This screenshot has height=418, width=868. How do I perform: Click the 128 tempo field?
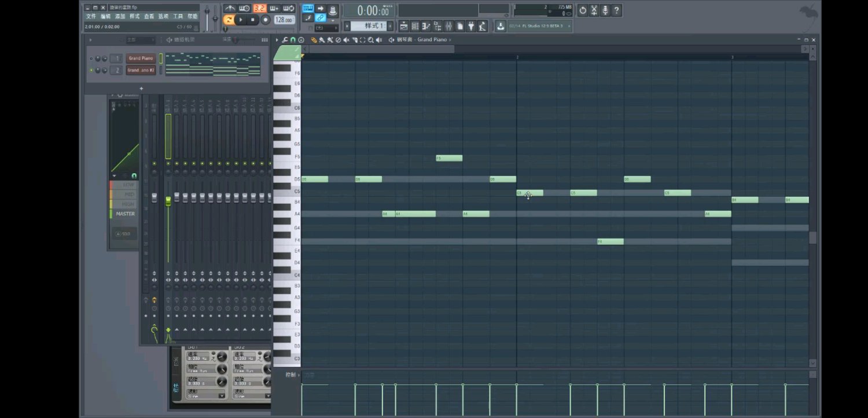(284, 20)
